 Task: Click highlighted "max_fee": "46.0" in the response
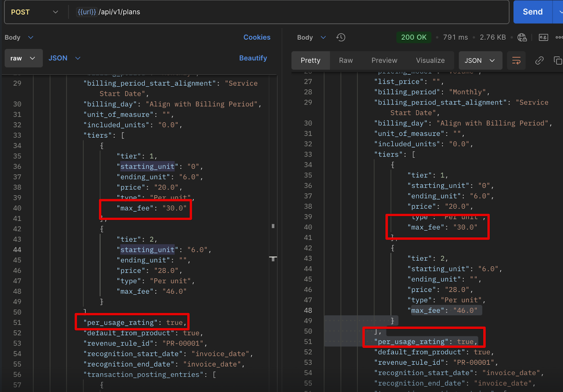pyautogui.click(x=444, y=310)
